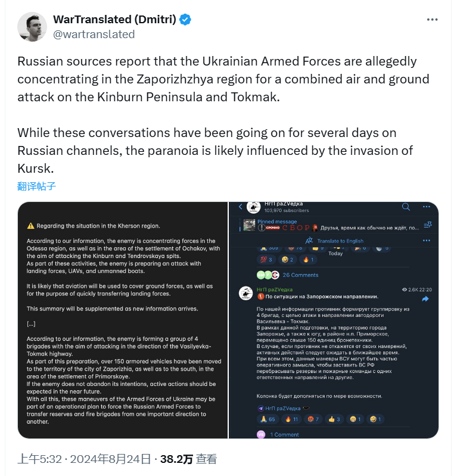Viewport: 457px width, 476px height.
Task: Open the tweet's more options menu
Action: (433, 20)
